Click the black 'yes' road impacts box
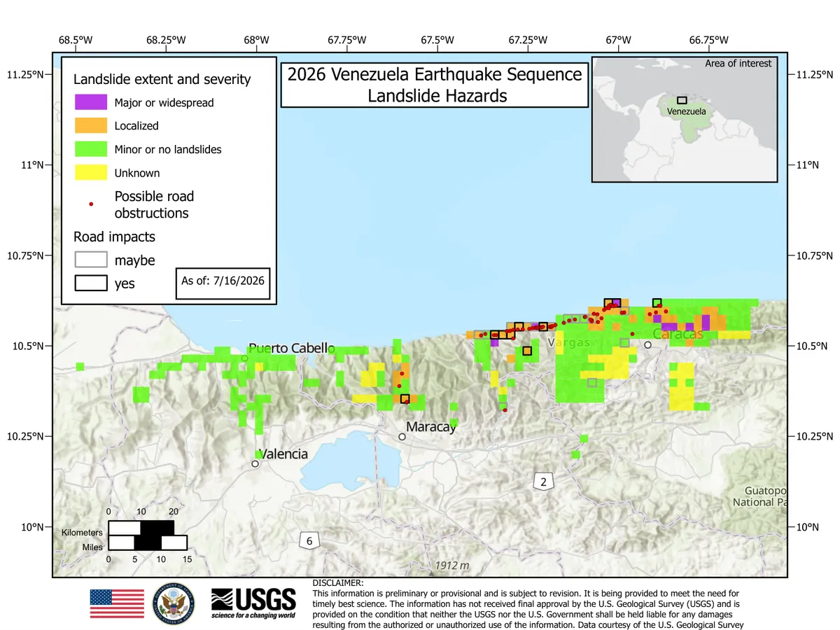This screenshot has width=840, height=630. pos(91,283)
